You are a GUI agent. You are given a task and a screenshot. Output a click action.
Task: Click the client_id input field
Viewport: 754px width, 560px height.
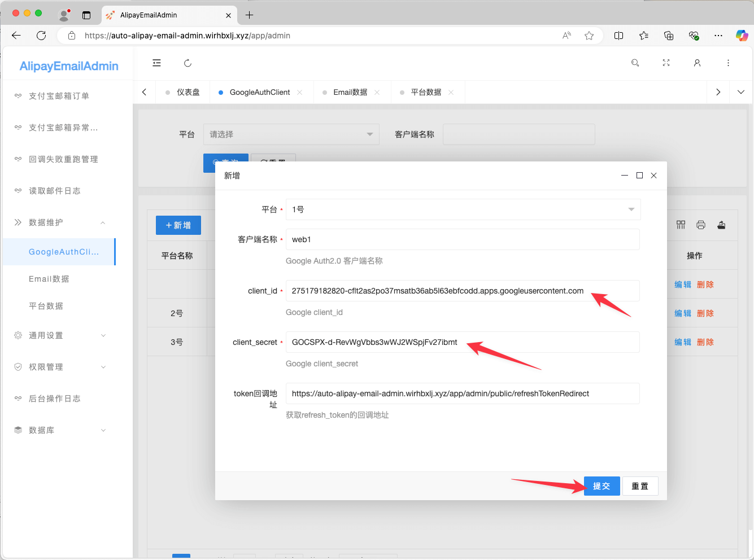(x=463, y=291)
